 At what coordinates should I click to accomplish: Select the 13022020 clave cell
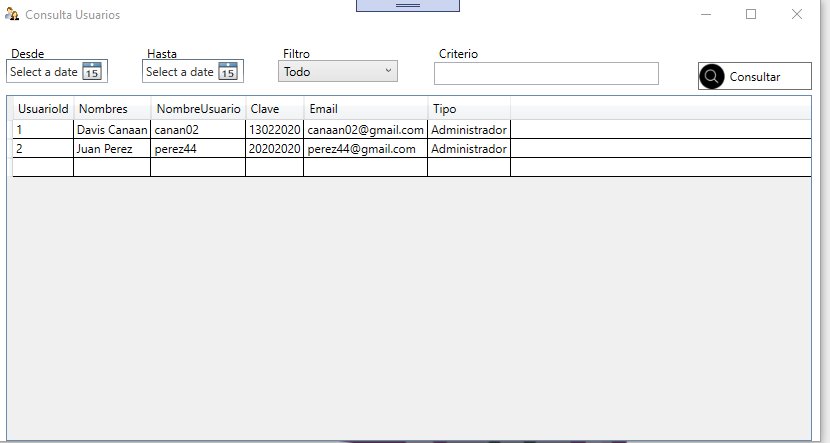275,130
